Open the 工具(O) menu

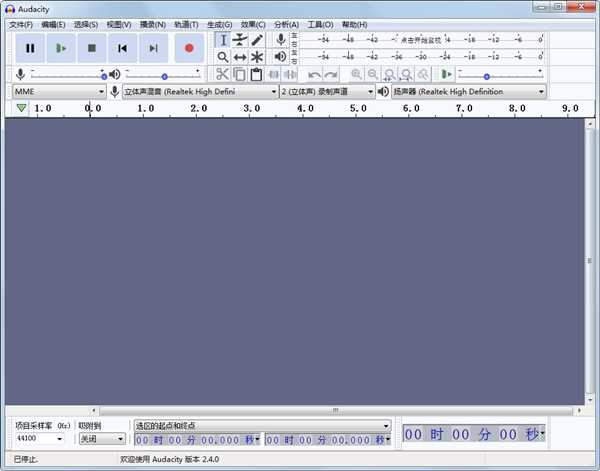point(320,25)
